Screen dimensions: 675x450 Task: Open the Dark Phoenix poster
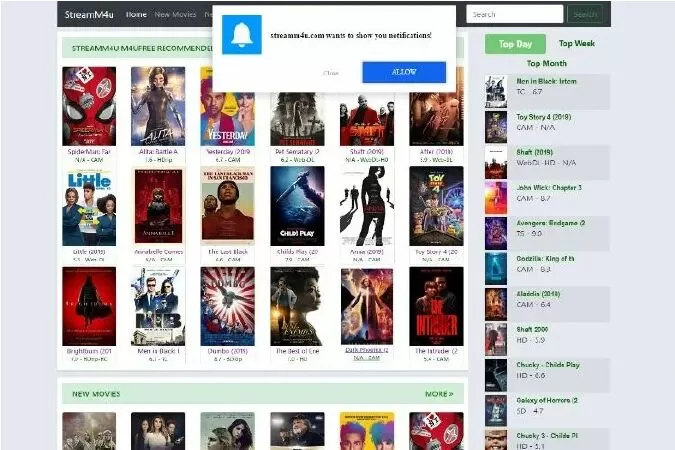click(x=367, y=306)
